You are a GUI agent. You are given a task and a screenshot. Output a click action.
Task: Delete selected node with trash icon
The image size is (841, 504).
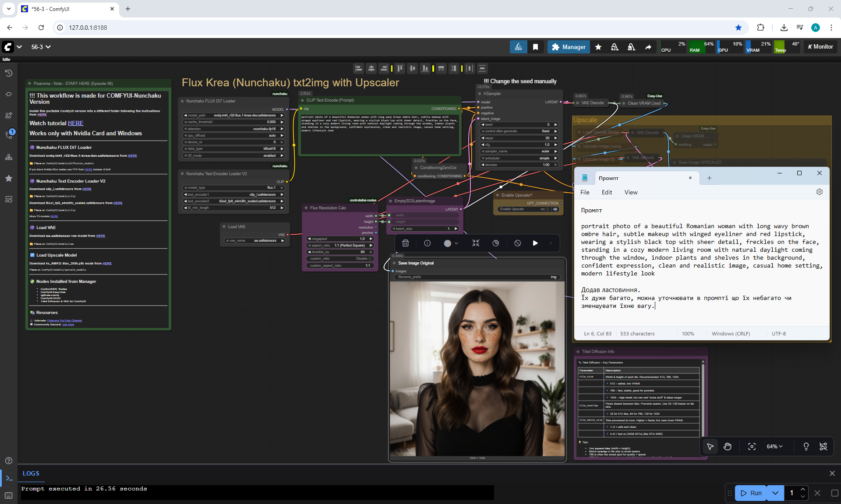pos(406,243)
